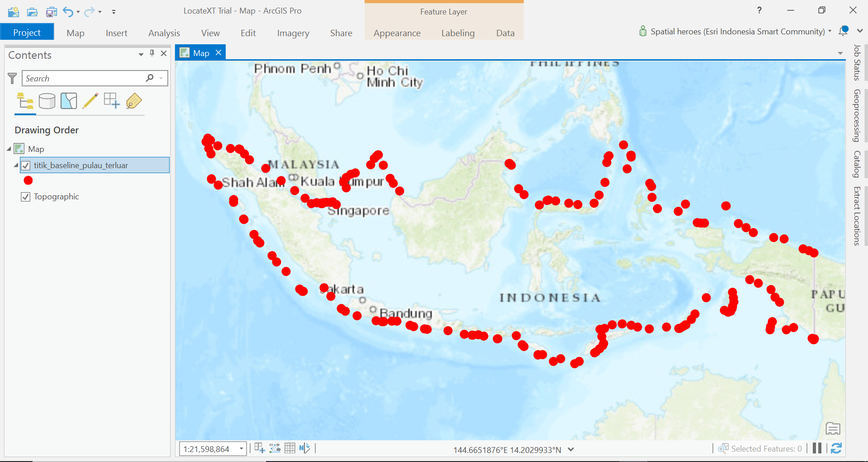Uncheck titik_baseline_pulau_terluar layer visibility
This screenshot has width=868, height=462.
pyautogui.click(x=26, y=165)
